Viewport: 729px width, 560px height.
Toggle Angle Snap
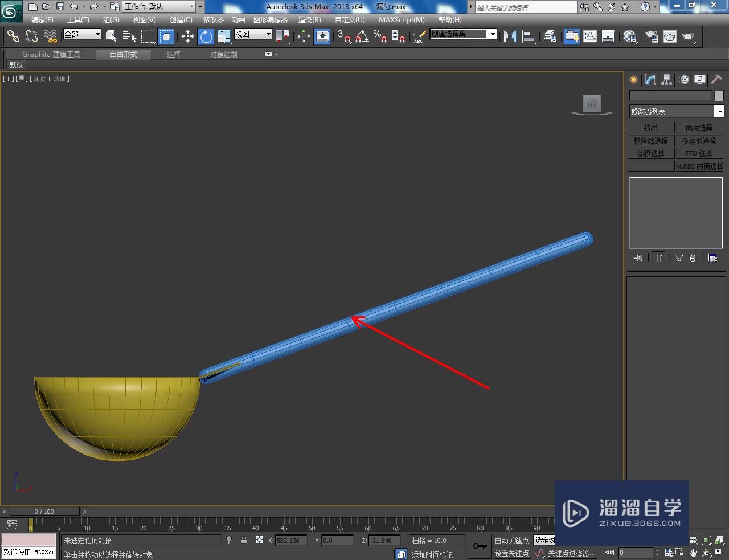point(362,36)
